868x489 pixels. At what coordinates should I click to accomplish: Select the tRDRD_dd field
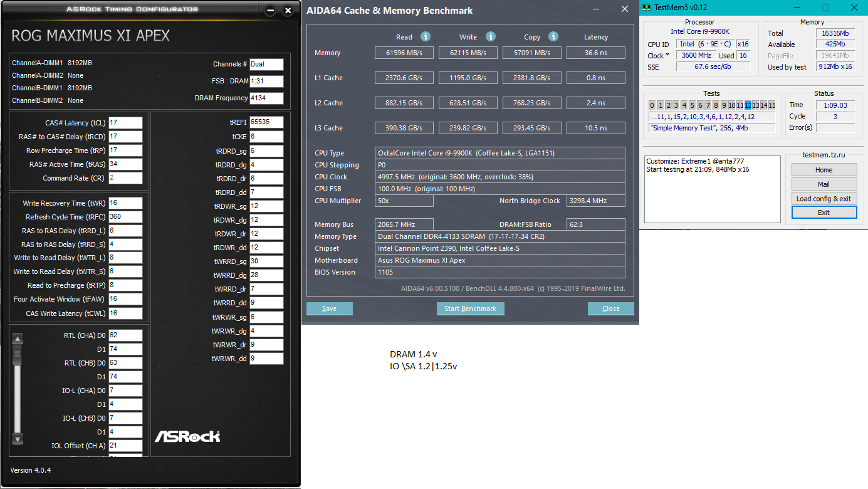pyautogui.click(x=266, y=192)
